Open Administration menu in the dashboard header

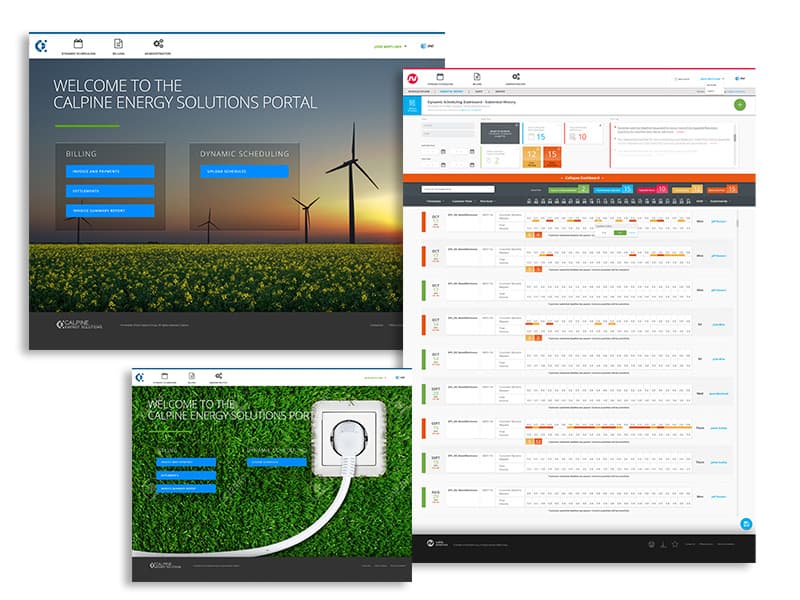coord(515,78)
